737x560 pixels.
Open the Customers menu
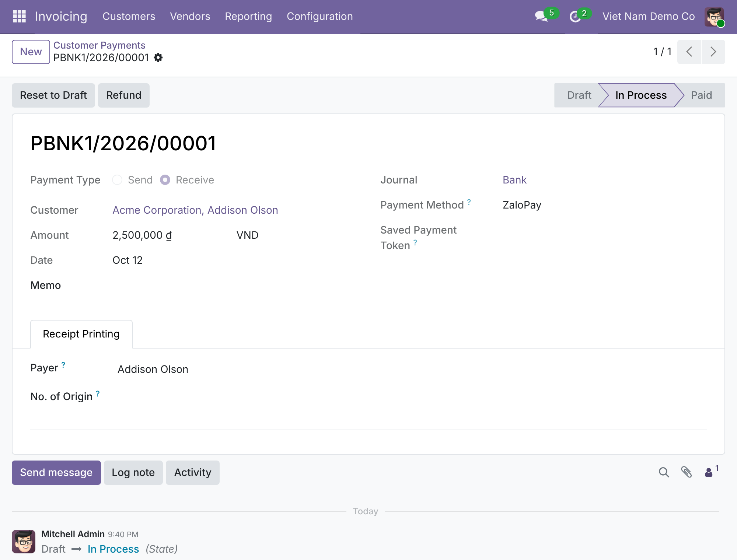[129, 16]
